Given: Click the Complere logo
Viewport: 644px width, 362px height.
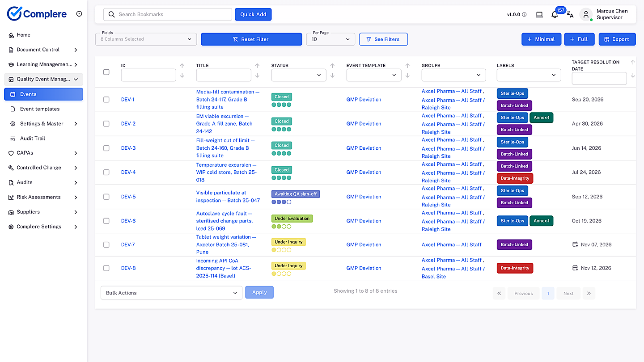Looking at the screenshot, I should [x=37, y=14].
